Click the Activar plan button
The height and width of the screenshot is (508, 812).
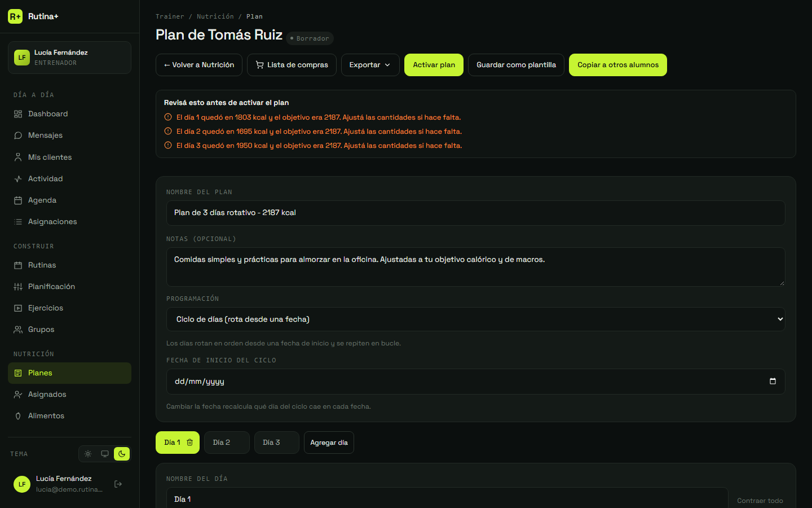pyautogui.click(x=434, y=65)
